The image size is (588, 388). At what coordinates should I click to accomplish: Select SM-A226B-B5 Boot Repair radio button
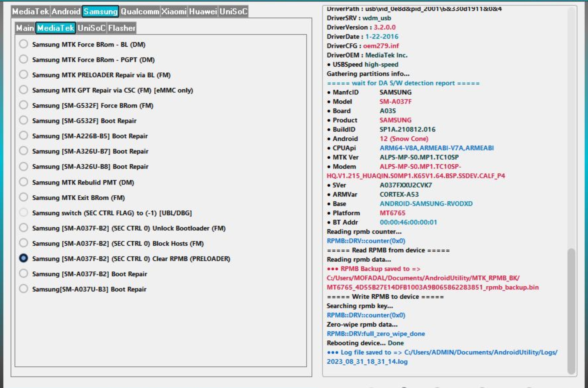tap(24, 136)
